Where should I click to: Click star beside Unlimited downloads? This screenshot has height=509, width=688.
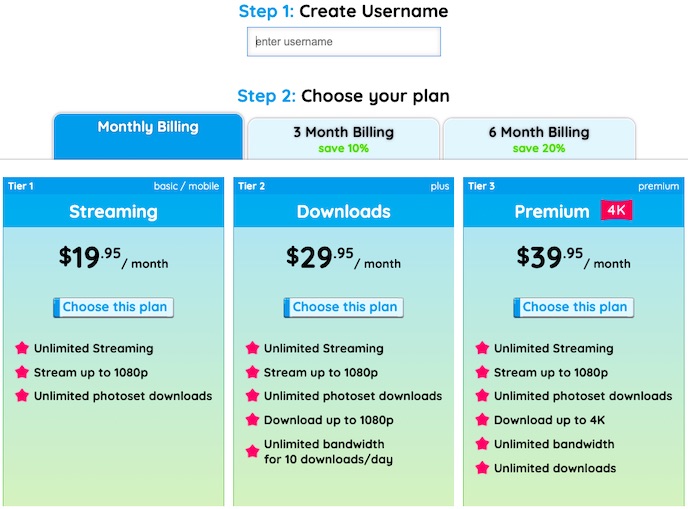point(482,468)
